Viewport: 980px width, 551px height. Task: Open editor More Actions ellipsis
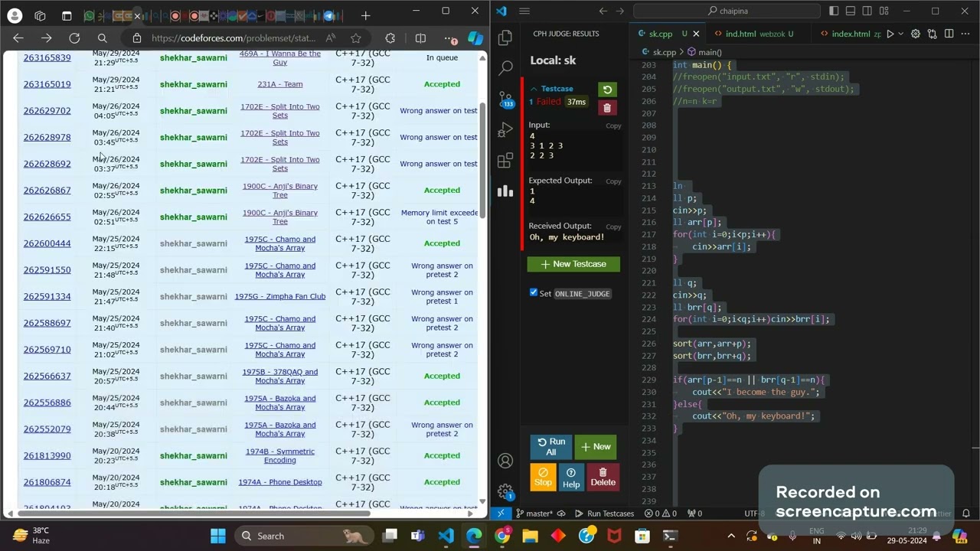(x=965, y=34)
